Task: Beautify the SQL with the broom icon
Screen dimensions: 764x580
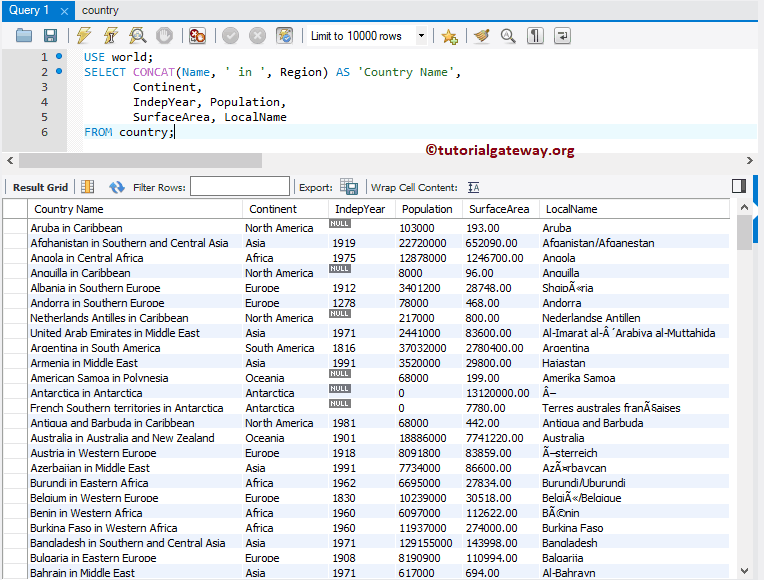Action: click(x=481, y=36)
